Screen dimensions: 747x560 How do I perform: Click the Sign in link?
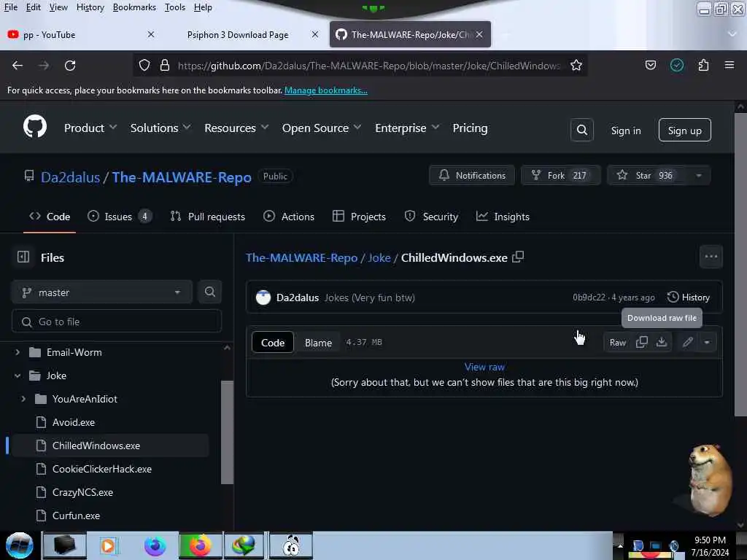click(625, 131)
